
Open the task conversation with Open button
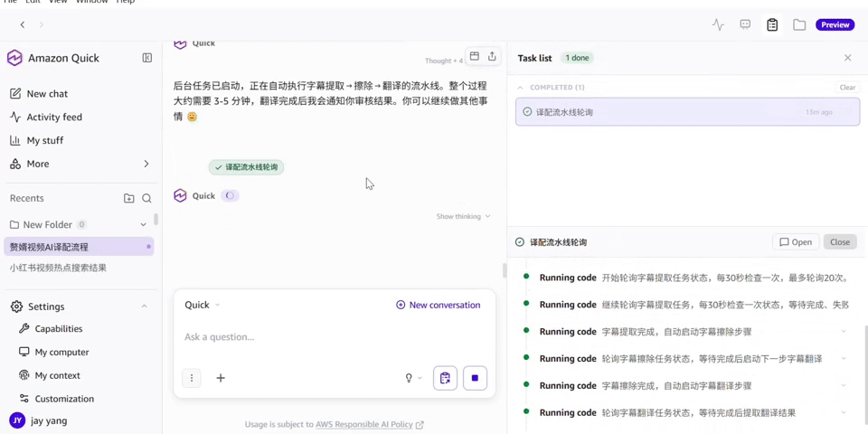tap(796, 242)
